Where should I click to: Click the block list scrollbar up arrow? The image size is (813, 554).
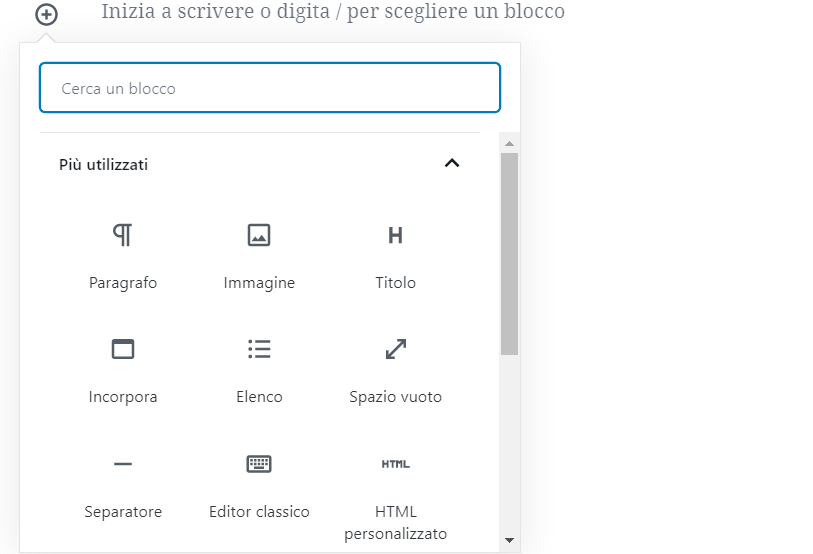pos(509,142)
